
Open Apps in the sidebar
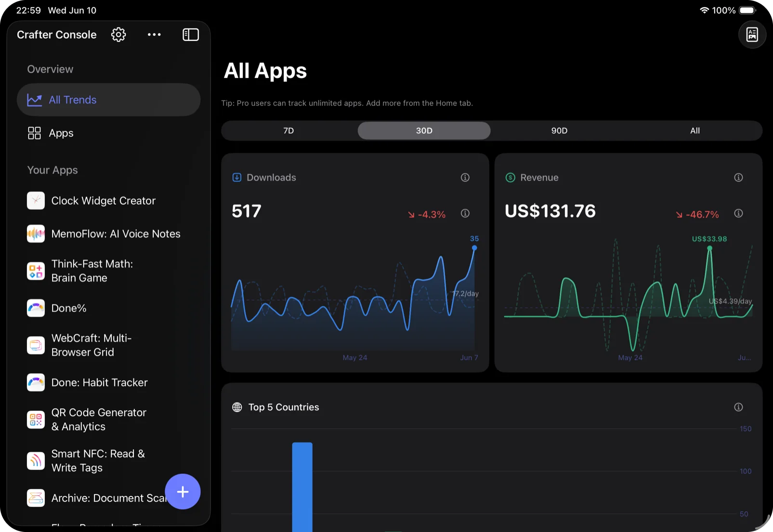pyautogui.click(x=108, y=133)
